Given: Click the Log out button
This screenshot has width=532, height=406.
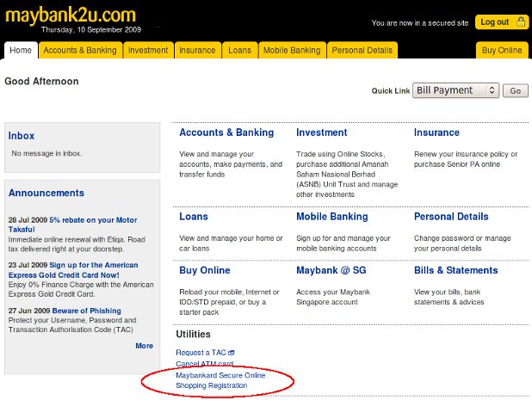Looking at the screenshot, I should coord(501,22).
